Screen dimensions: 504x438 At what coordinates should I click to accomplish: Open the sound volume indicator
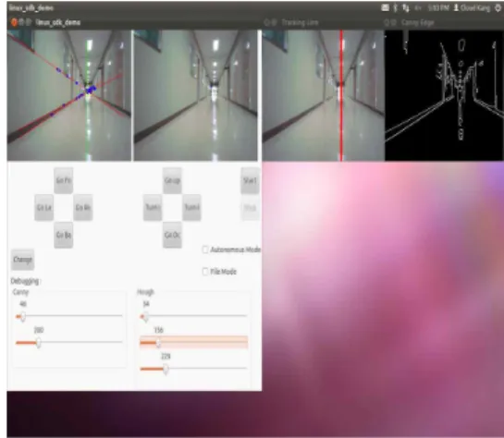pos(418,7)
